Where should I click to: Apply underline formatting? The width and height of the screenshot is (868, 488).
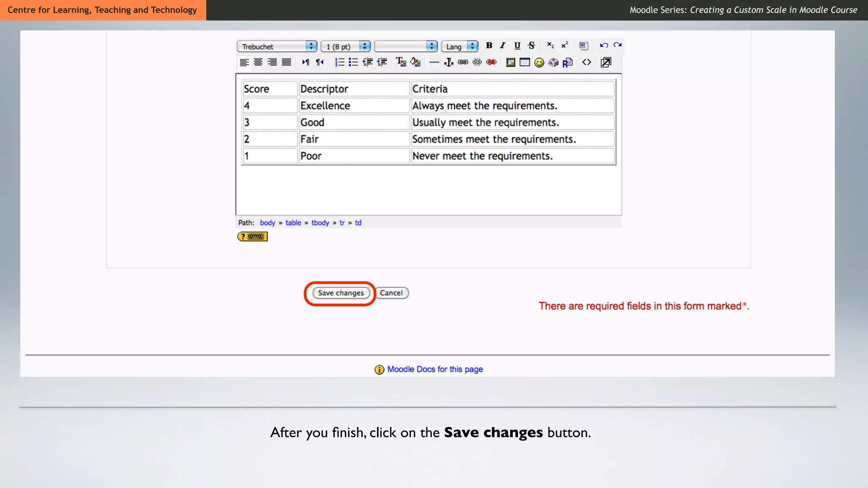[517, 45]
